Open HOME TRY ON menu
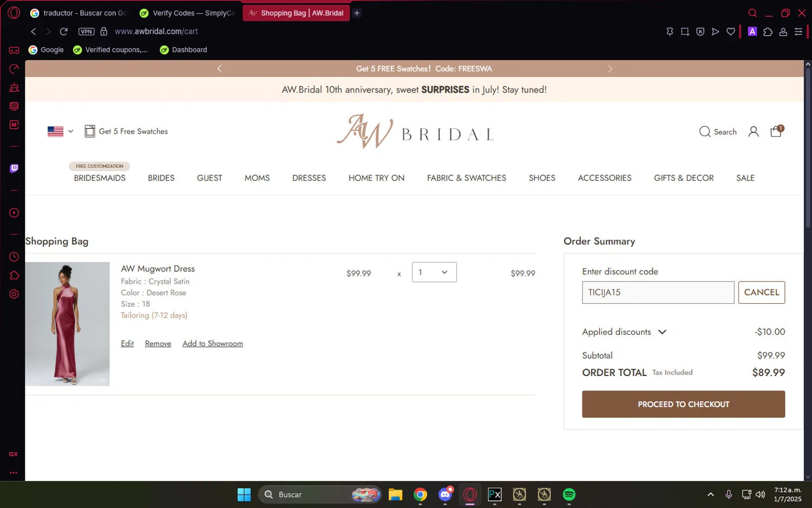The height and width of the screenshot is (508, 812). click(376, 178)
